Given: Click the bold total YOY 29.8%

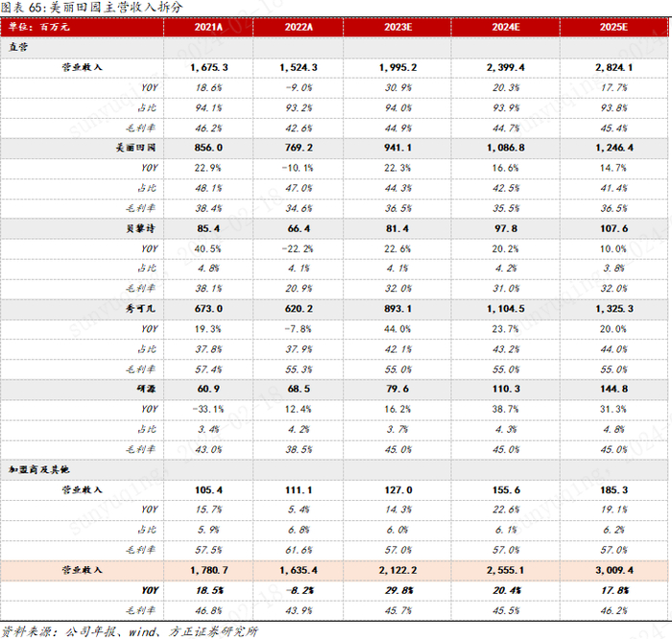Looking at the screenshot, I should pyautogui.click(x=399, y=590).
